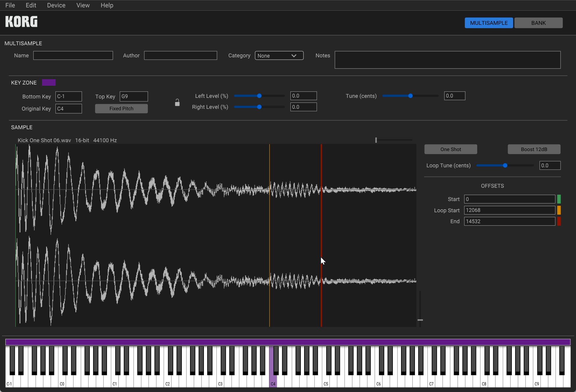Click the purple Key Zone color swatch

(x=49, y=82)
